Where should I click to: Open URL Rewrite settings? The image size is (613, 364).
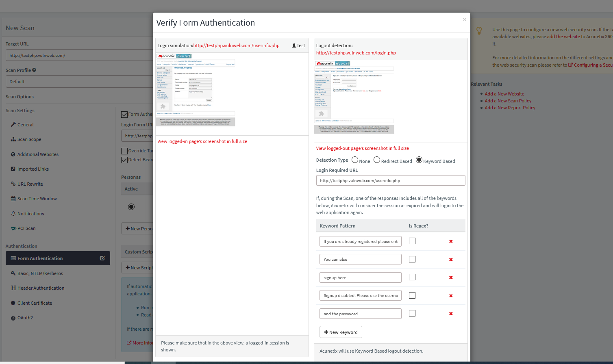[27, 184]
